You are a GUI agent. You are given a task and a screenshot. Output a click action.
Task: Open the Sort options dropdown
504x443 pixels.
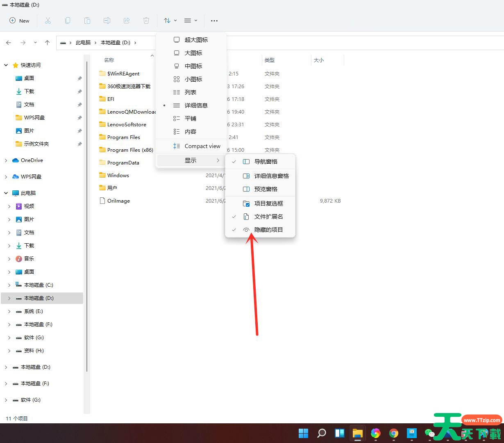(x=170, y=21)
